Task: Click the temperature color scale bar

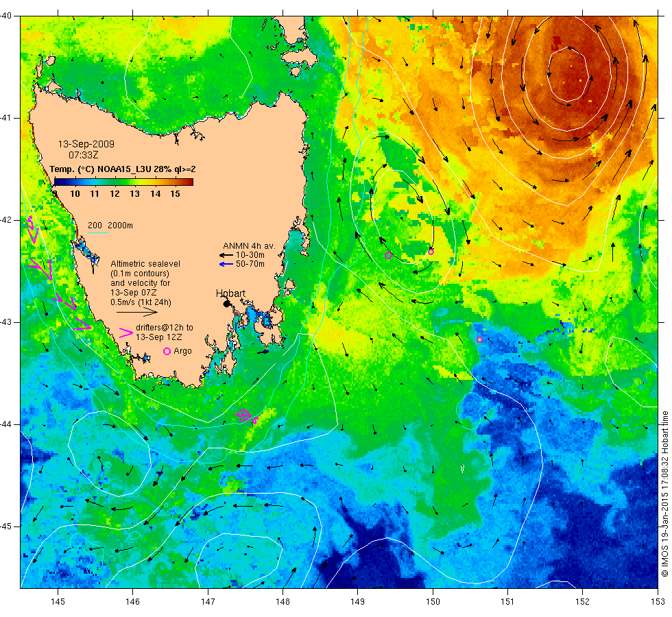Action: pos(123,182)
